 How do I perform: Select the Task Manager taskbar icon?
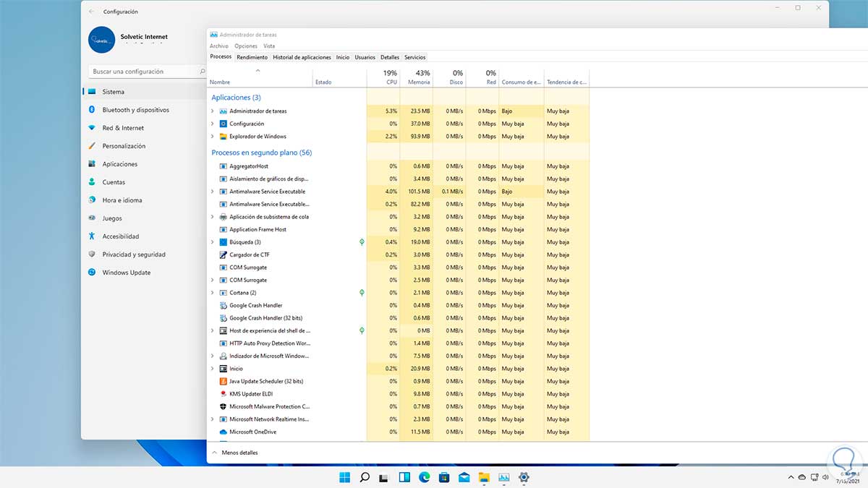[x=504, y=477]
